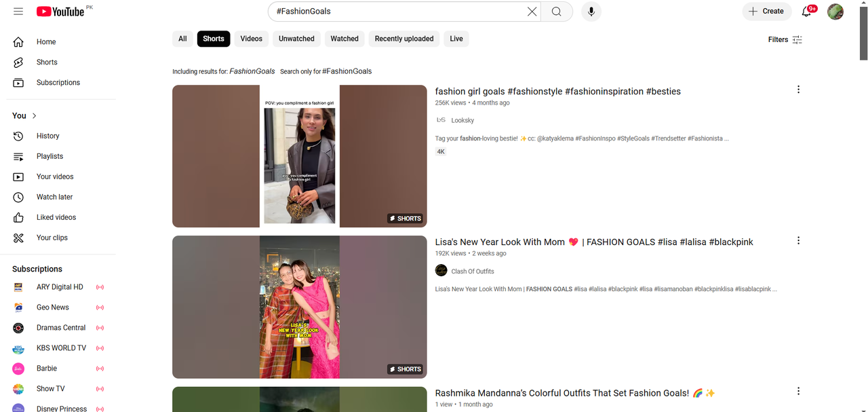This screenshot has height=412, width=868.
Task: Click the Tag your fashion-loving bestie description
Action: (x=582, y=138)
